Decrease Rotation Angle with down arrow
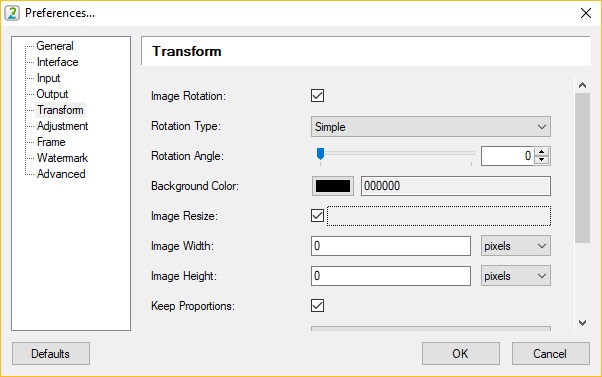602x377 pixels. pyautogui.click(x=541, y=160)
